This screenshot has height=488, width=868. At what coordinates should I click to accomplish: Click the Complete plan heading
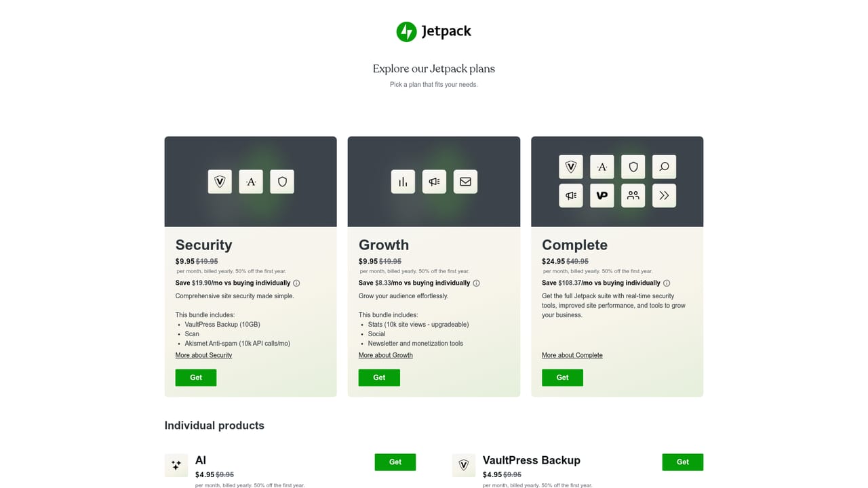coord(574,245)
